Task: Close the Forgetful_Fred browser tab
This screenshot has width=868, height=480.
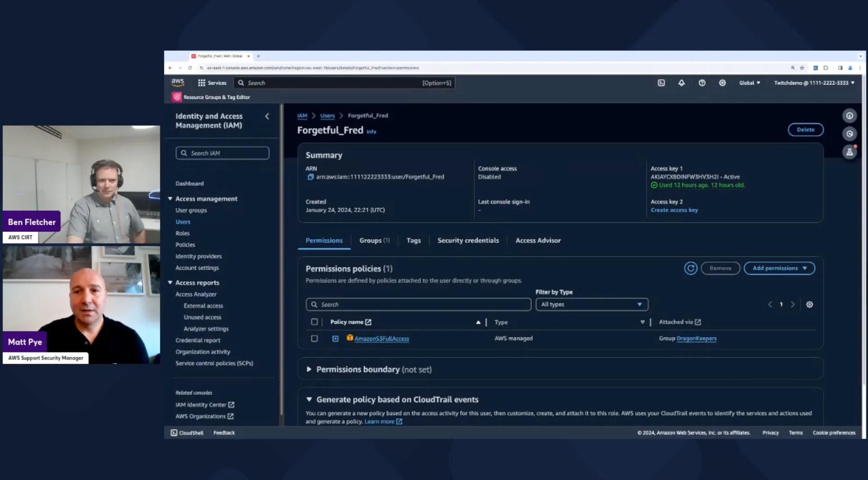Action: click(x=248, y=56)
